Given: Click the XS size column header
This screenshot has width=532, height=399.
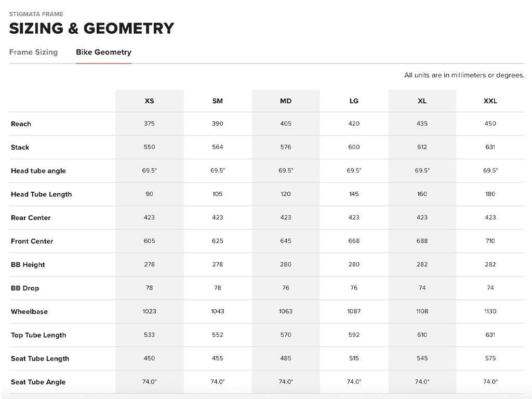Looking at the screenshot, I should [149, 101].
